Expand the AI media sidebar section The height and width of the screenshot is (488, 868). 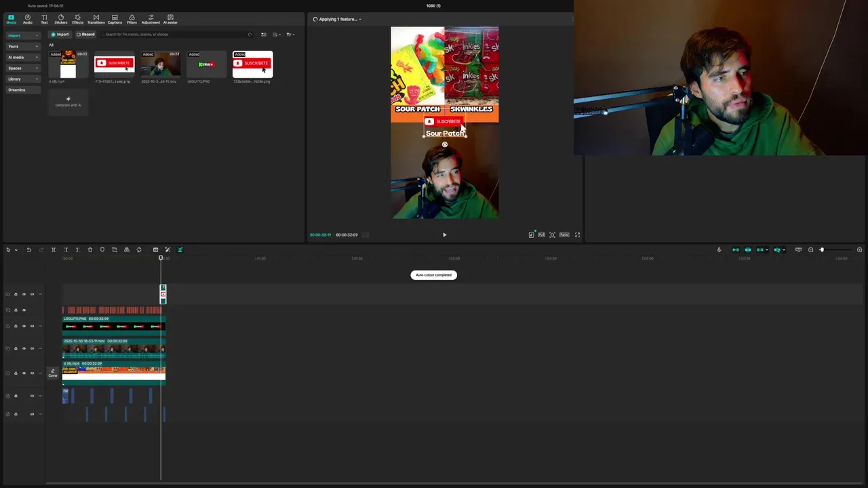click(x=37, y=57)
